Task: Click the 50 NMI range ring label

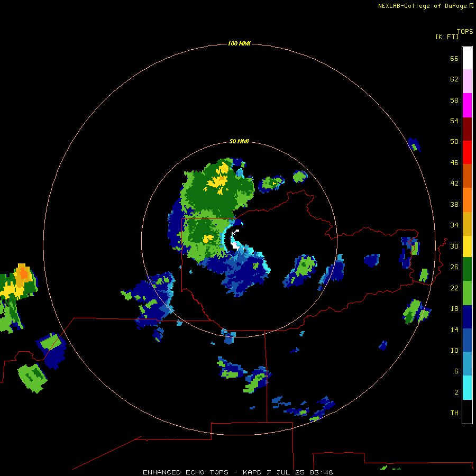Action: pos(239,141)
